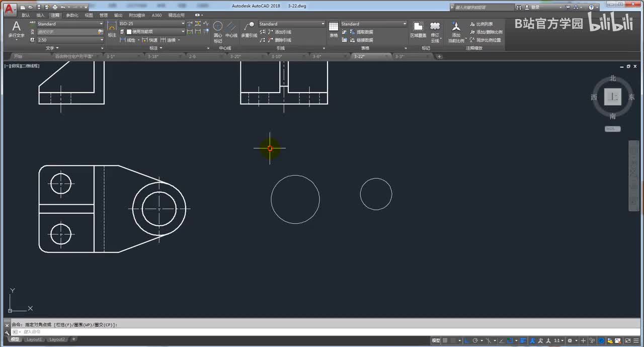Screen dimensions: 644x347
Task: Switch to the 插入 ribbon tab
Action: (x=40, y=16)
